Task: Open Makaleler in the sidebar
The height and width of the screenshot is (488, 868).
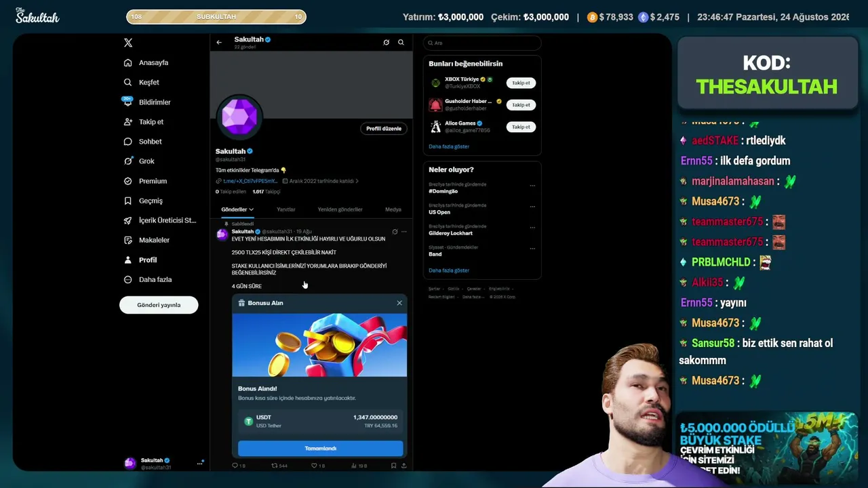Action: [x=146, y=240]
